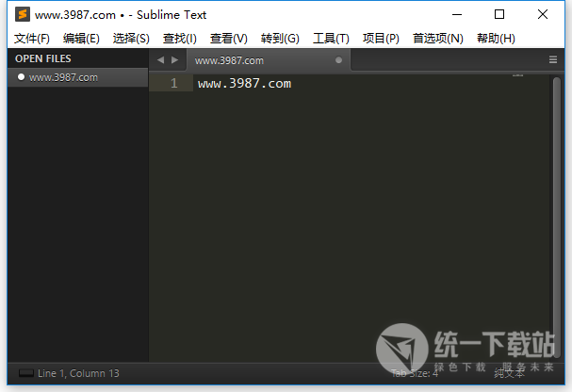Click line number 1 in the gutter
This screenshot has width=572, height=392.
174,83
